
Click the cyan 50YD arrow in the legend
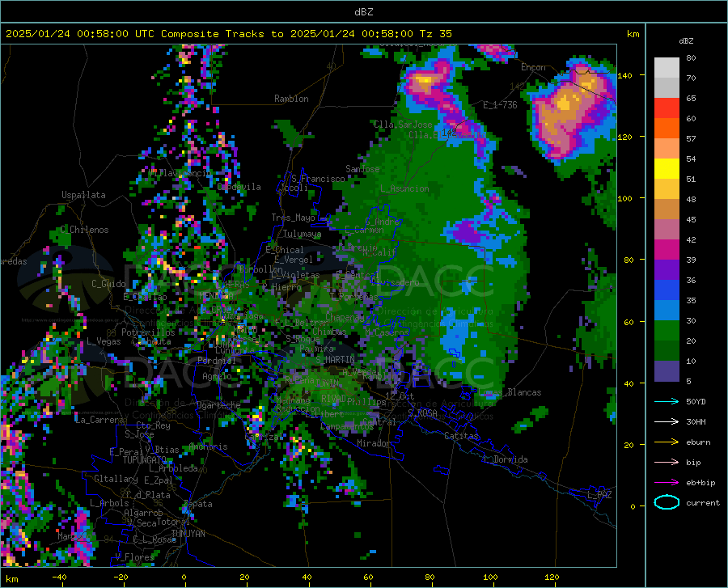667,401
